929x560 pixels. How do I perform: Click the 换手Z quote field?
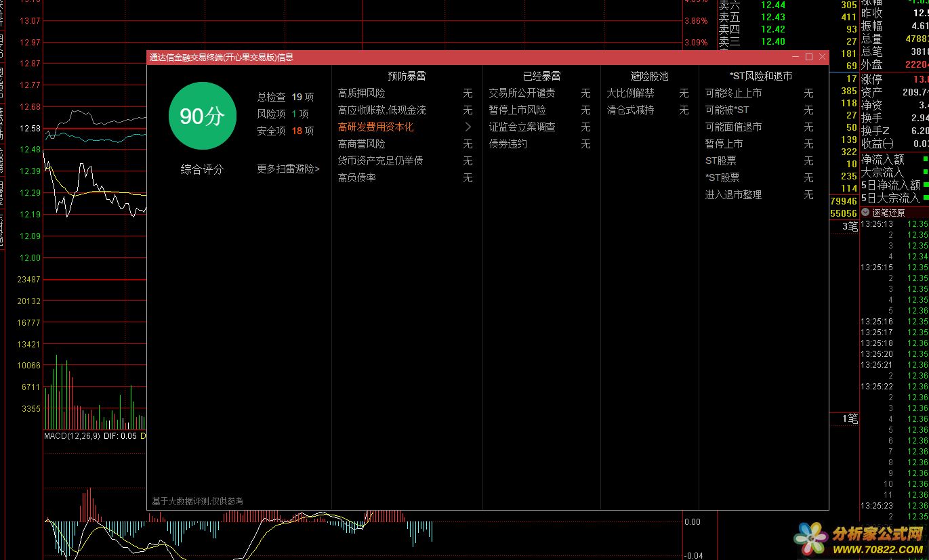[x=894, y=130]
